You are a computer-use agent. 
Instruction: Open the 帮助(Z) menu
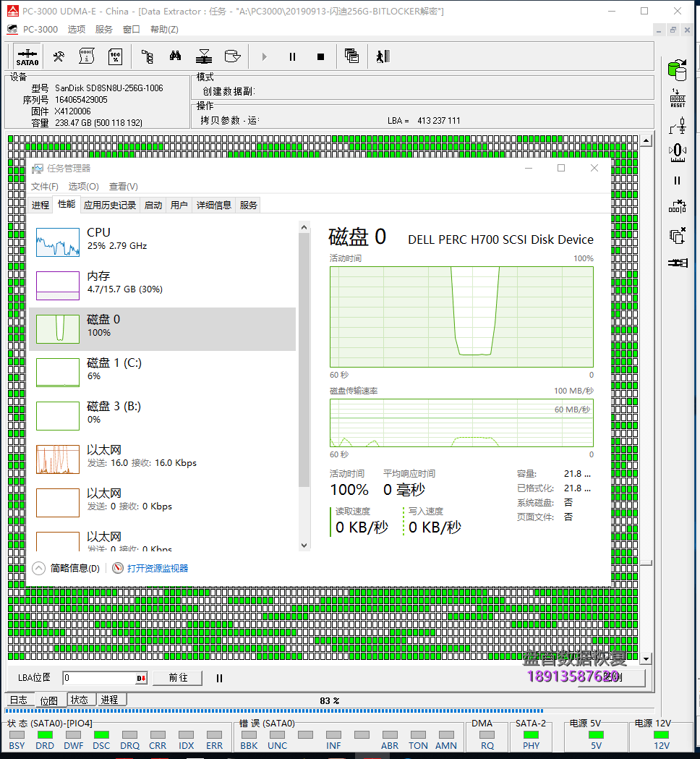pyautogui.click(x=164, y=30)
